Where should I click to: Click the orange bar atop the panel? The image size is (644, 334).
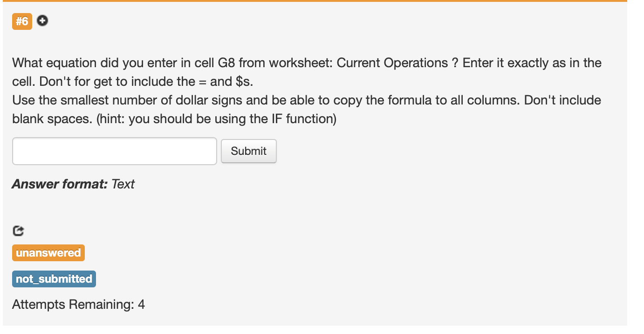(315, 1)
